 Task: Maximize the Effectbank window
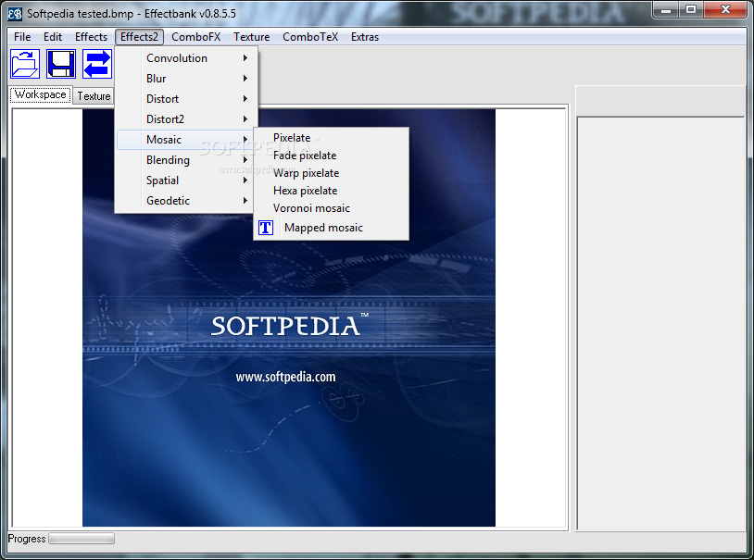point(691,10)
